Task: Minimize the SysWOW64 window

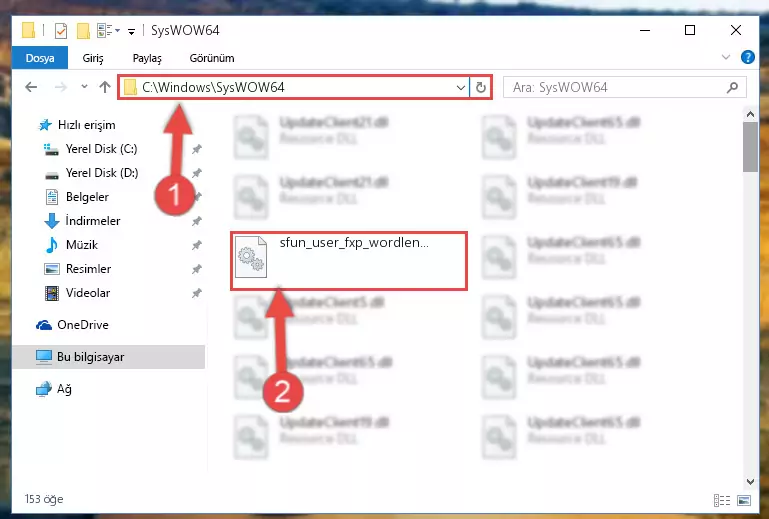Action: coord(645,30)
